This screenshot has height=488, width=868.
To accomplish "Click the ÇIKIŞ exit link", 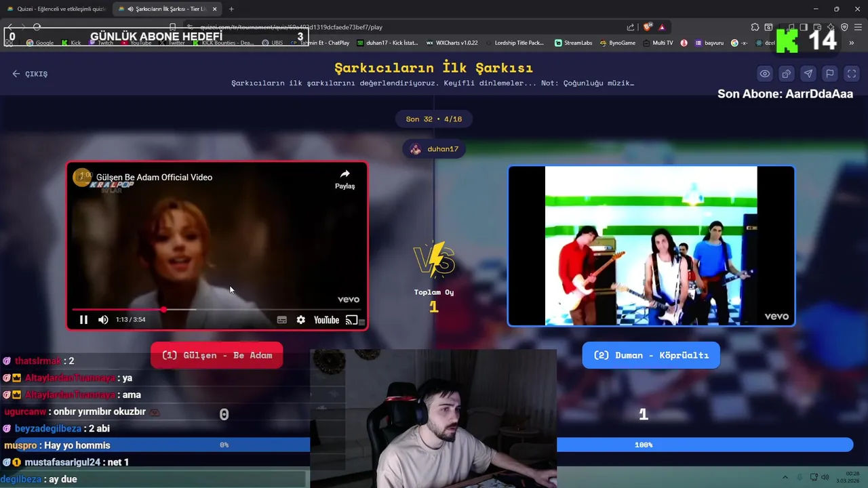I will [x=30, y=74].
